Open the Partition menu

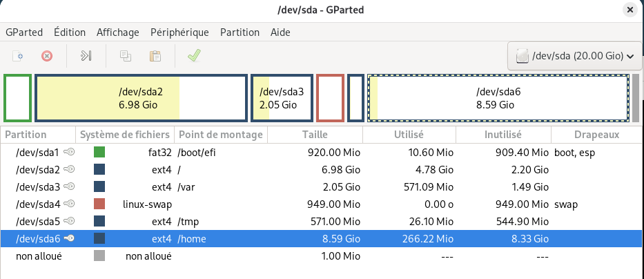coord(240,32)
